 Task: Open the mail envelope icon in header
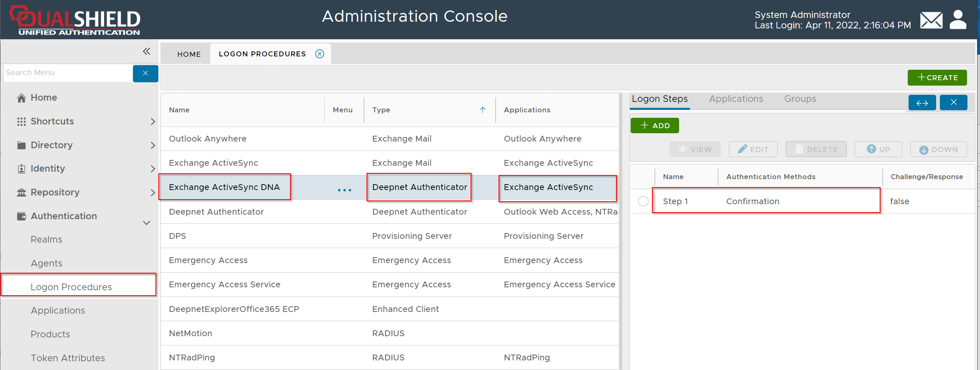point(931,20)
